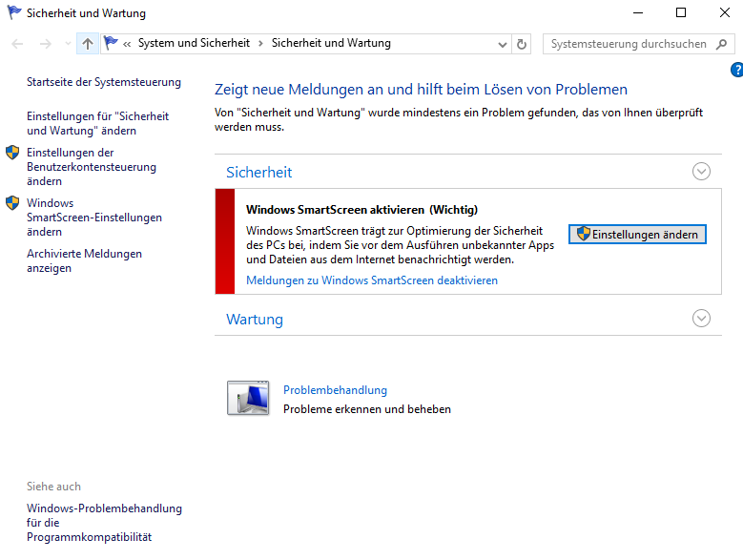Focus the Systemsteuerung durchsuchen search field

pyautogui.click(x=628, y=44)
